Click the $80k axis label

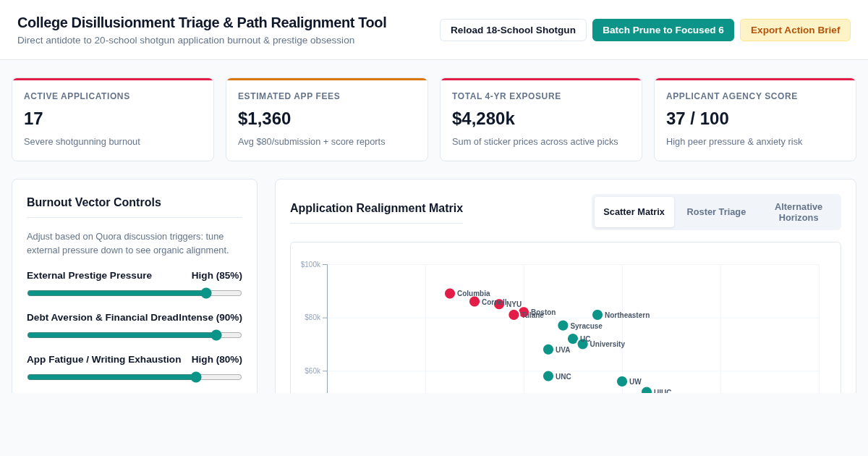pyautogui.click(x=312, y=318)
